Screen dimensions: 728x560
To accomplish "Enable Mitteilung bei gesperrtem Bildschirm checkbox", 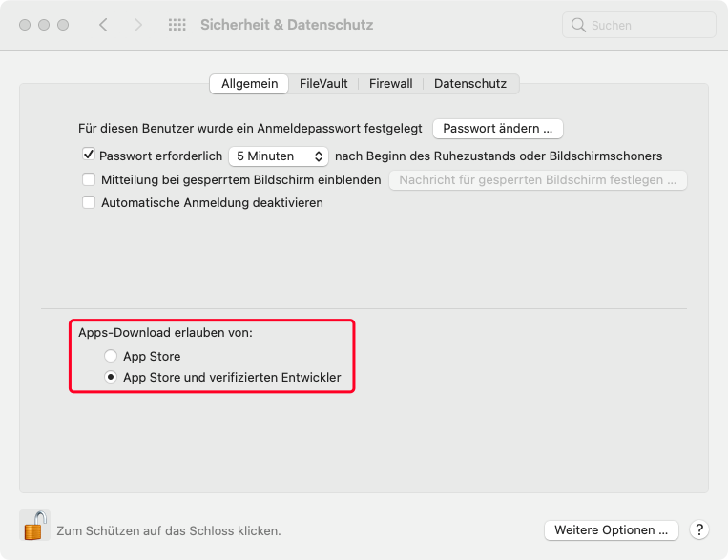I will coord(89,179).
